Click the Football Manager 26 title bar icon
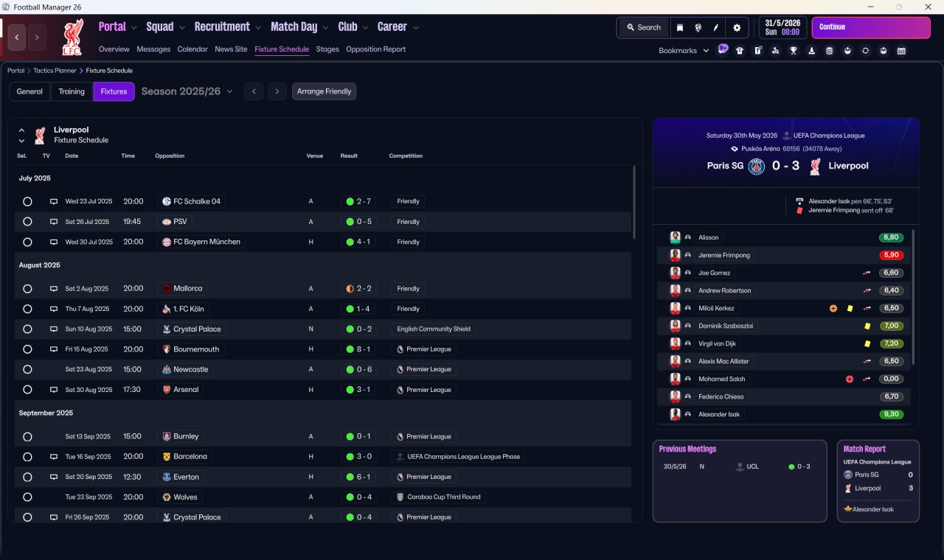The image size is (944, 560). click(x=7, y=7)
